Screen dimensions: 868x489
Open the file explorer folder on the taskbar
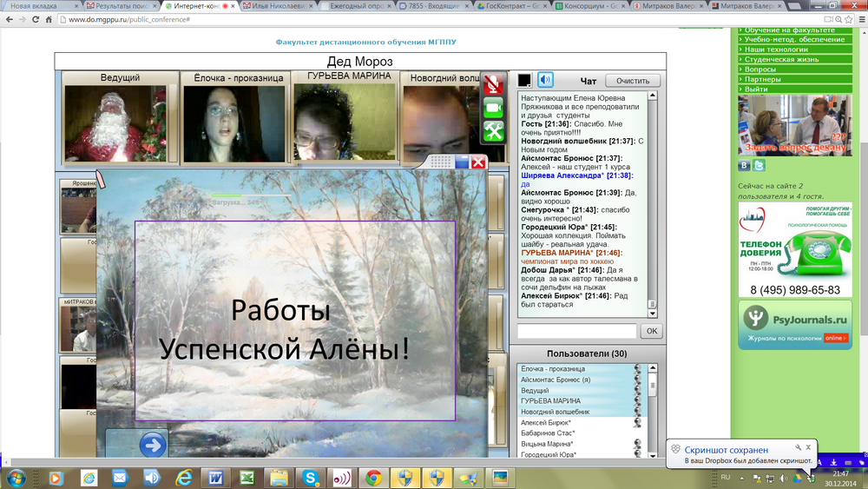point(279,478)
